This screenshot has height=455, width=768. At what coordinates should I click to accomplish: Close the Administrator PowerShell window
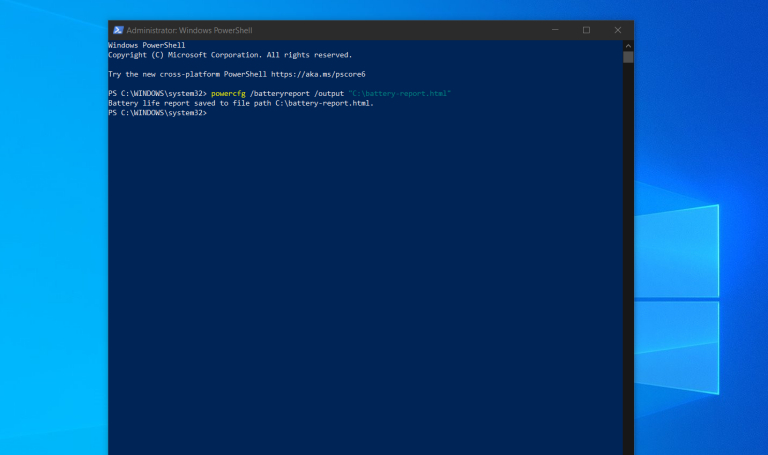pos(618,30)
